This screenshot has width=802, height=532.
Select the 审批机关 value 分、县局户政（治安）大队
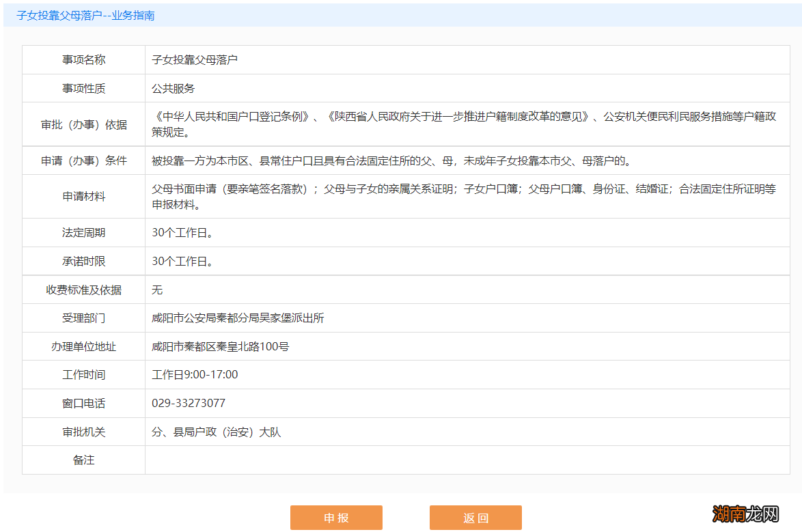pyautogui.click(x=215, y=432)
